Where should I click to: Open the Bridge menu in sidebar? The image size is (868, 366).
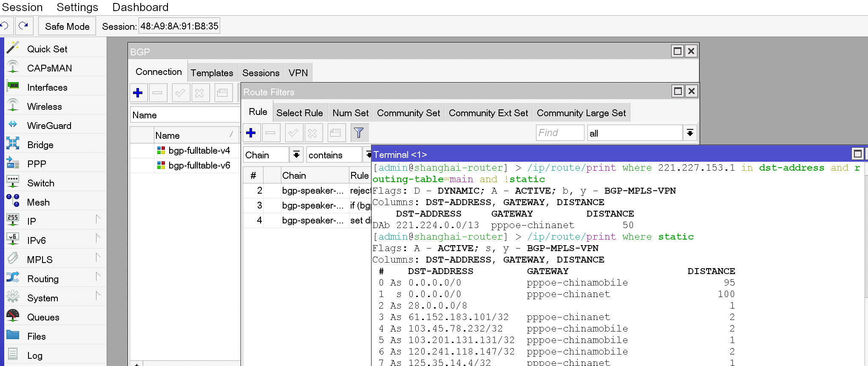pos(40,145)
